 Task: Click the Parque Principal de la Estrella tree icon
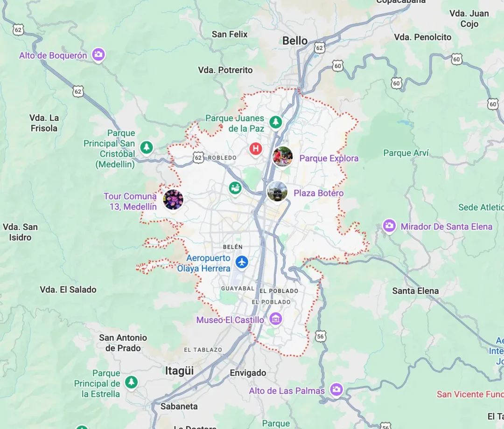[x=131, y=382]
